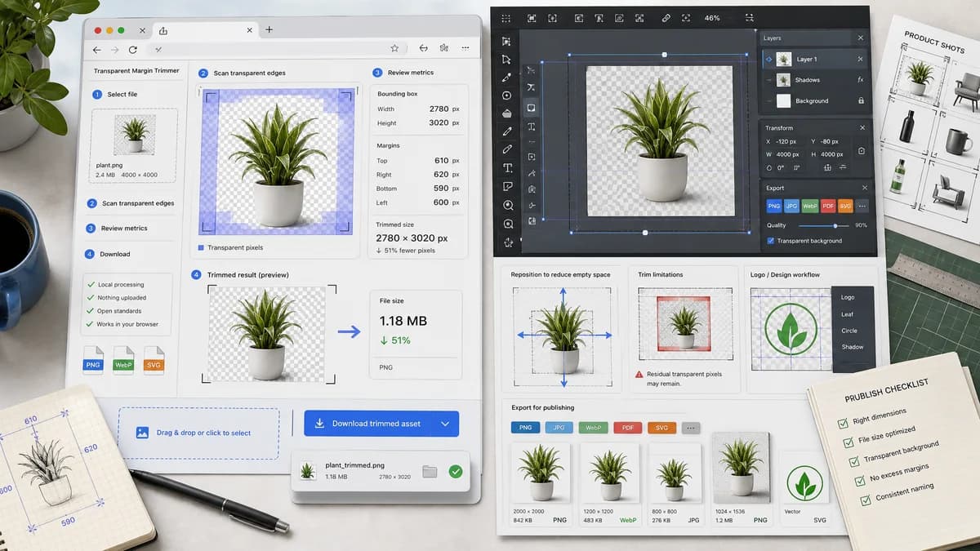Toggle visibility of Layer 1
980x551 pixels.
pos(768,60)
